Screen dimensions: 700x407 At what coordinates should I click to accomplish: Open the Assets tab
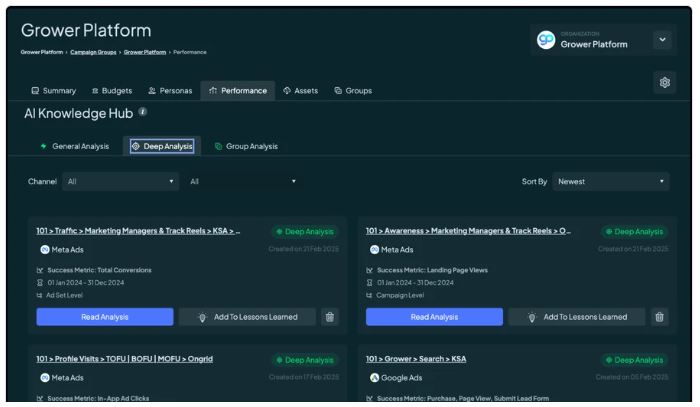300,91
